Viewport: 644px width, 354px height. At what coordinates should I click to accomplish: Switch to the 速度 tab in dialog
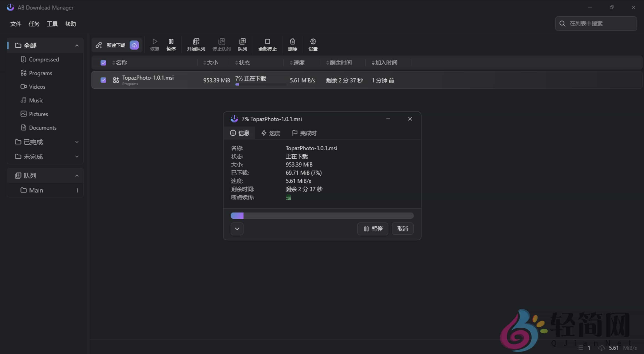[271, 133]
